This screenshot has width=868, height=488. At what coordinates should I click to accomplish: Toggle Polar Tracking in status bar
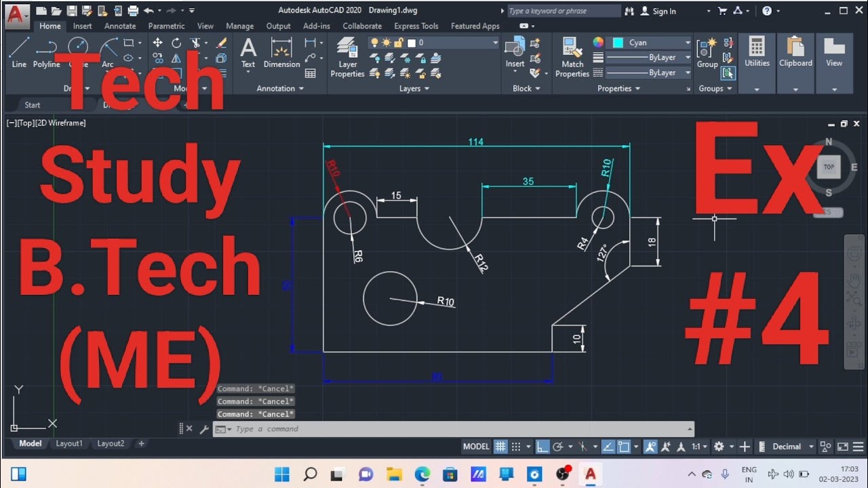[x=558, y=447]
